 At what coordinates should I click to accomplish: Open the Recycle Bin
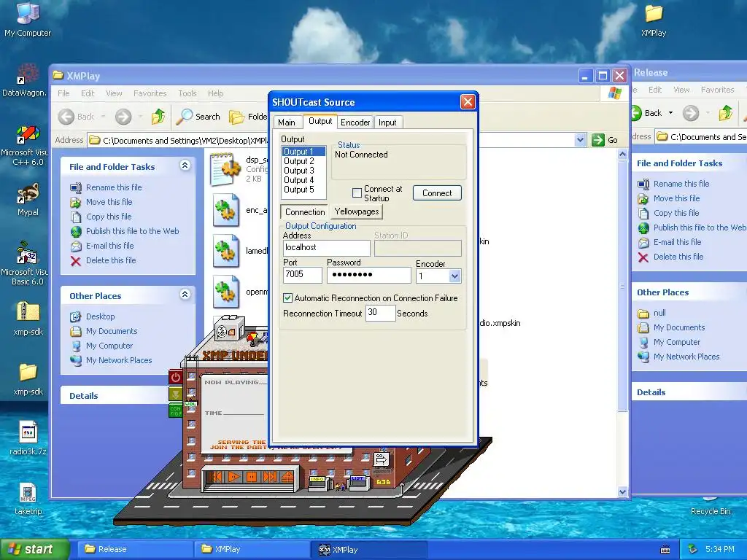[711, 506]
